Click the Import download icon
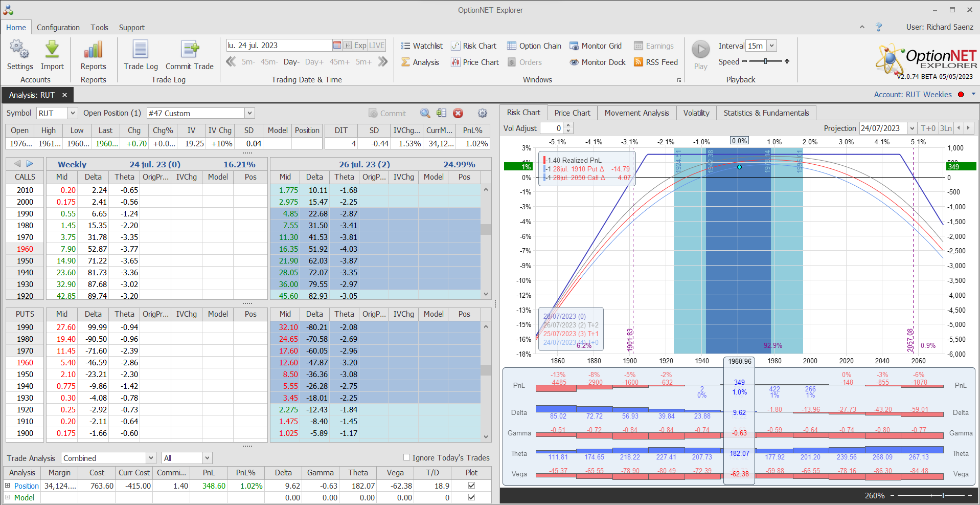The width and height of the screenshot is (980, 505). [x=52, y=50]
